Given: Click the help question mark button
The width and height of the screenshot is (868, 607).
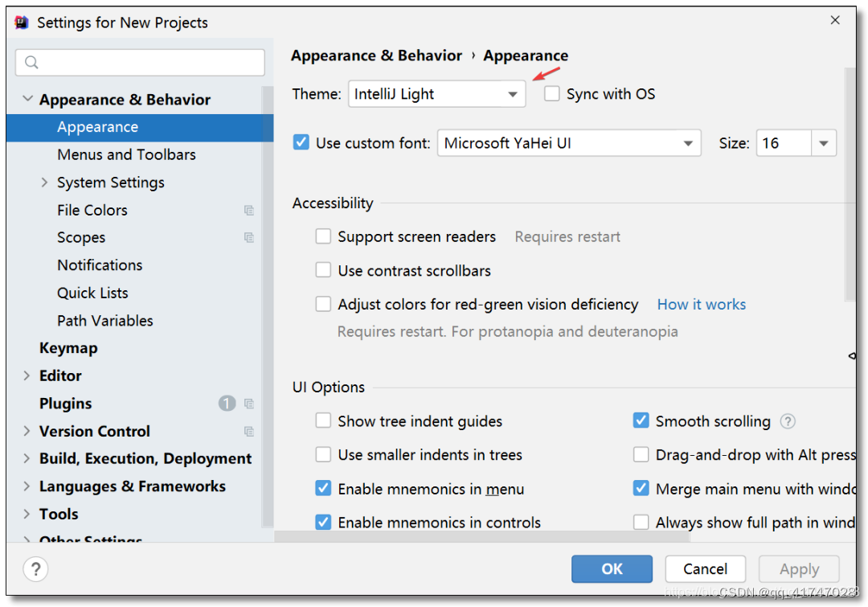Looking at the screenshot, I should pyautogui.click(x=35, y=569).
